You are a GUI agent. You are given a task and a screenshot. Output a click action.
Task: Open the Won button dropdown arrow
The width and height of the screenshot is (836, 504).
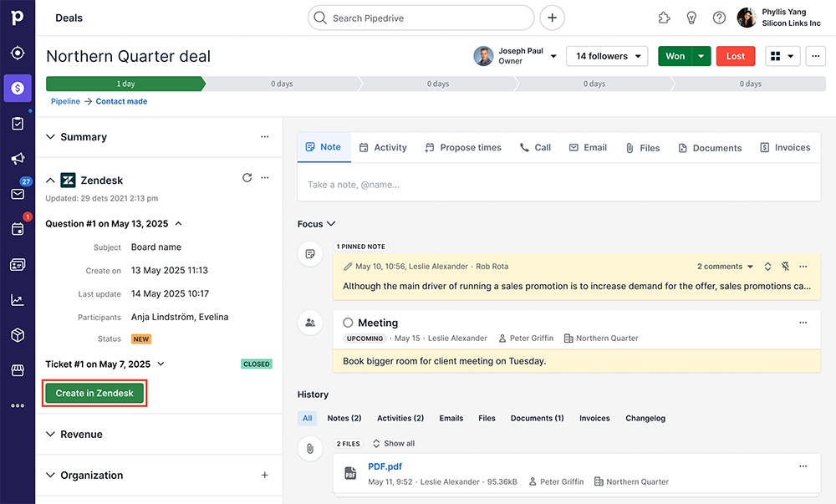(x=701, y=56)
